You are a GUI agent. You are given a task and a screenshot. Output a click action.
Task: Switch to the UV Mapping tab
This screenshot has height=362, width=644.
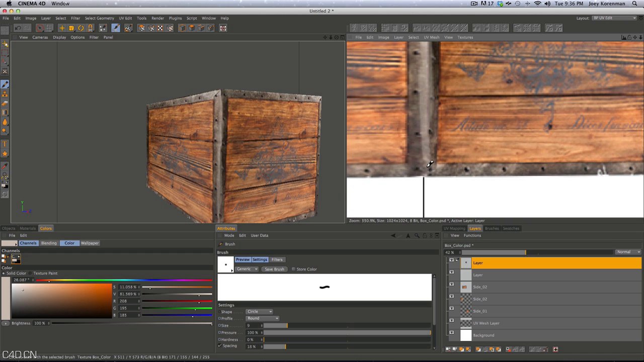[x=454, y=228]
